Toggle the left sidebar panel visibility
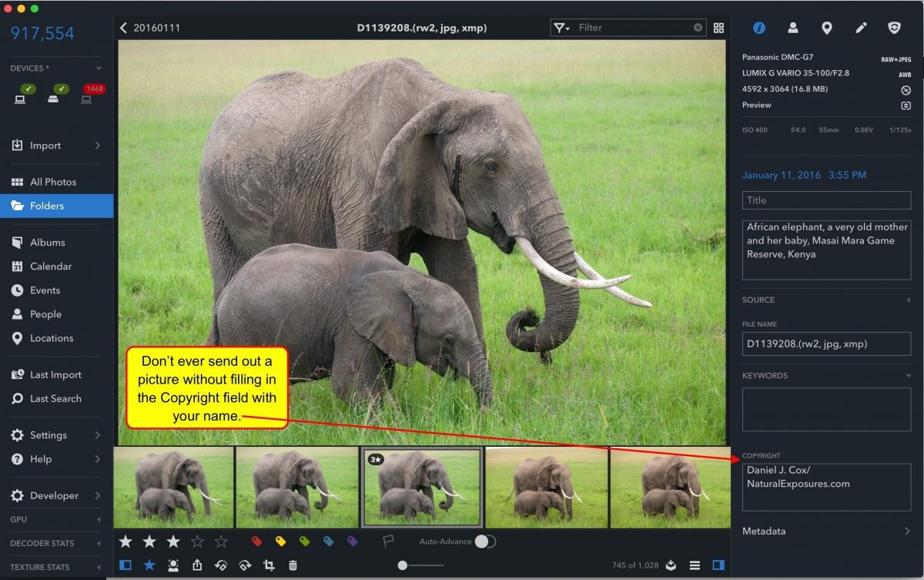The height and width of the screenshot is (580, 924). coord(126,565)
